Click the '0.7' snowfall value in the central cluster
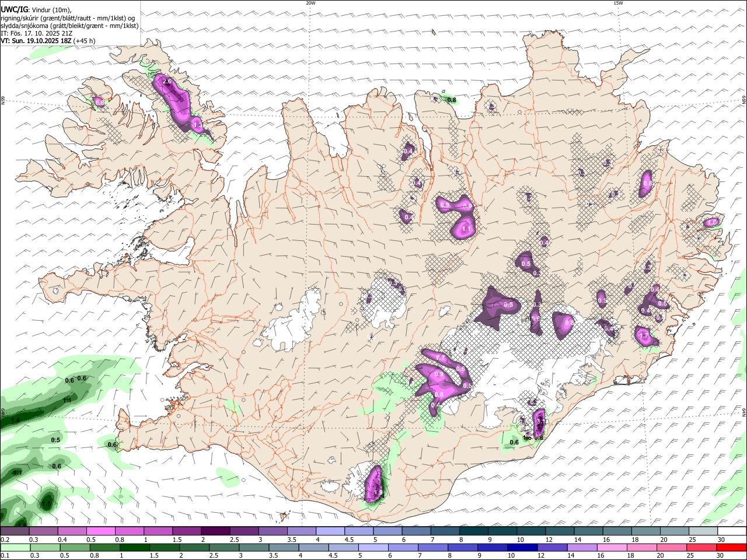The height and width of the screenshot is (560, 747). point(441,358)
